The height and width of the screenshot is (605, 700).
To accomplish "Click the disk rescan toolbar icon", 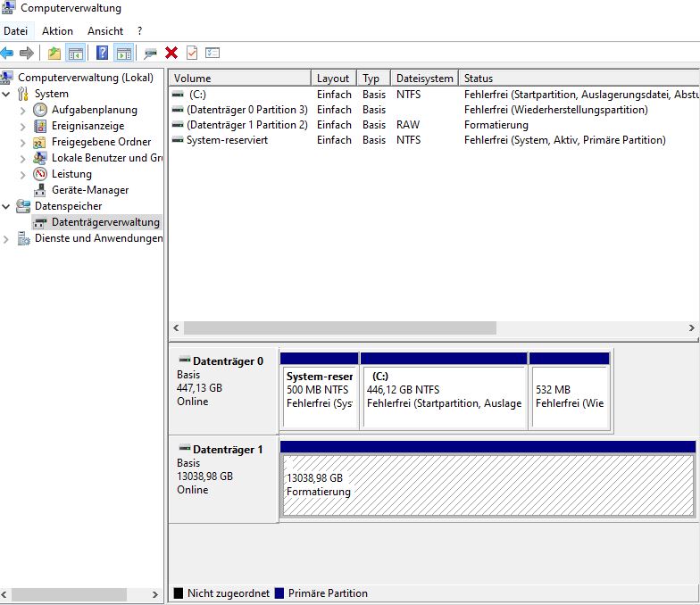I will point(150,54).
